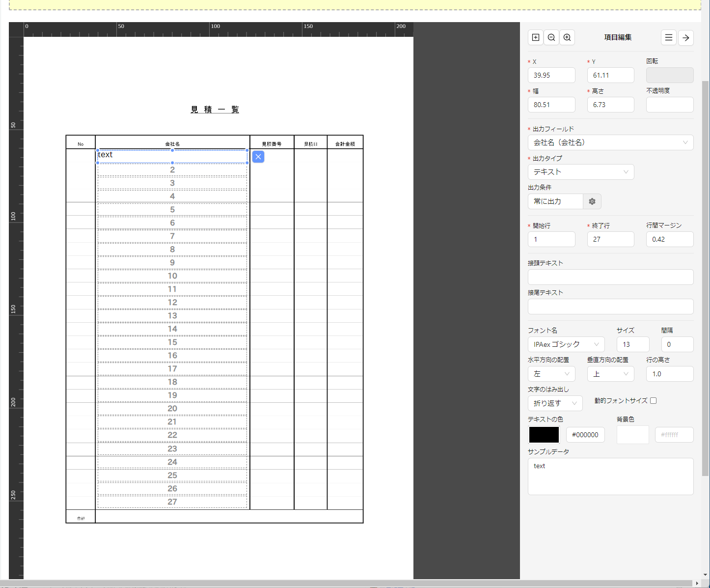Zoom out using the magnifier minus icon
Screen dimensions: 710x588
[551, 37]
